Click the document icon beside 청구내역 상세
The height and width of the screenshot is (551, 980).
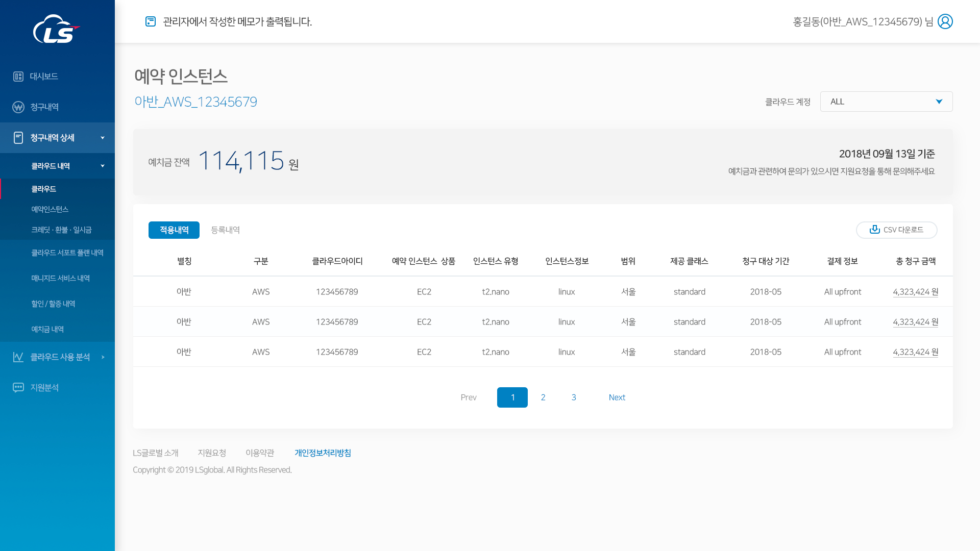click(18, 138)
